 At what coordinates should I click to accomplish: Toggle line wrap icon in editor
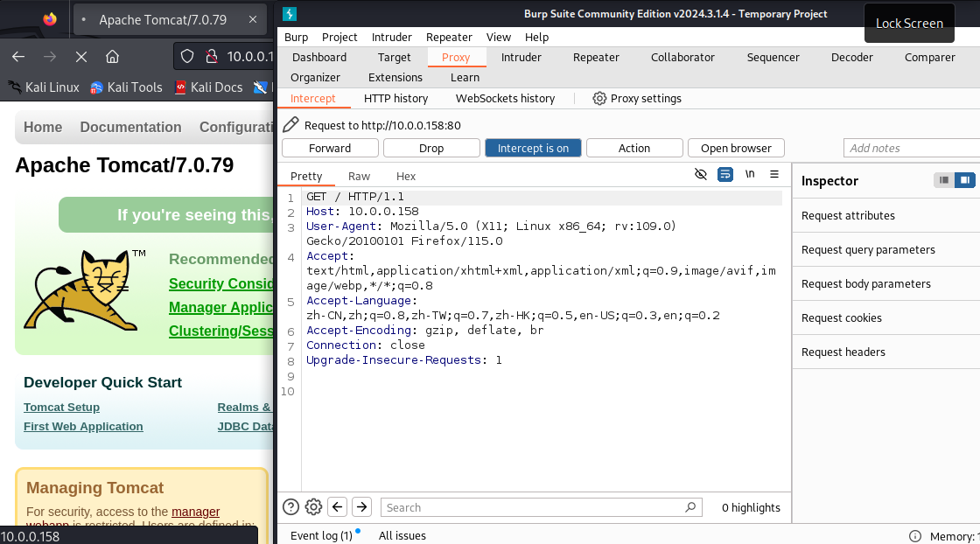coord(725,174)
